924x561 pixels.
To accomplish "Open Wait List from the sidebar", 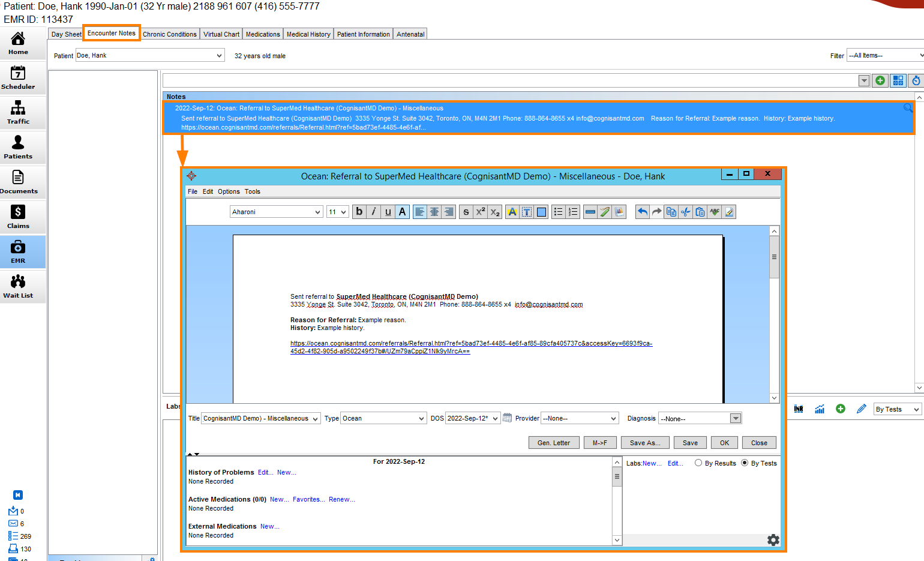I will (x=18, y=287).
